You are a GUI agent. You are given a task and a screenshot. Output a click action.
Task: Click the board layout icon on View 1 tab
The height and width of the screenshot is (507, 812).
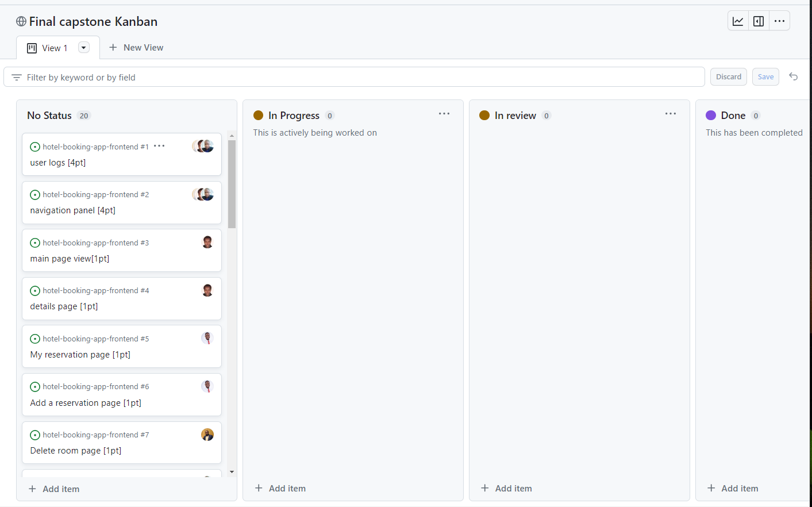[x=31, y=48]
